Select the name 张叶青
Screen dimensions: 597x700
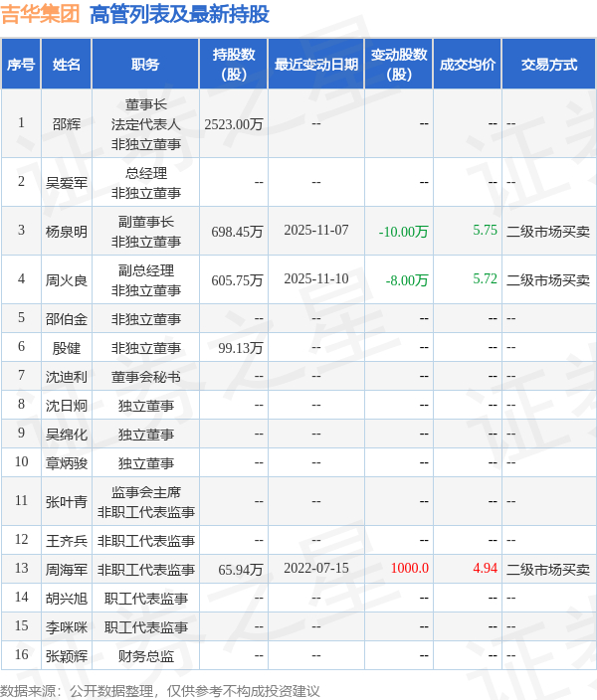point(67,502)
